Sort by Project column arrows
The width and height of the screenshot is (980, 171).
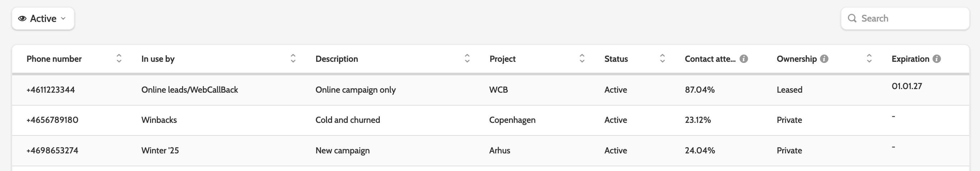tap(582, 58)
